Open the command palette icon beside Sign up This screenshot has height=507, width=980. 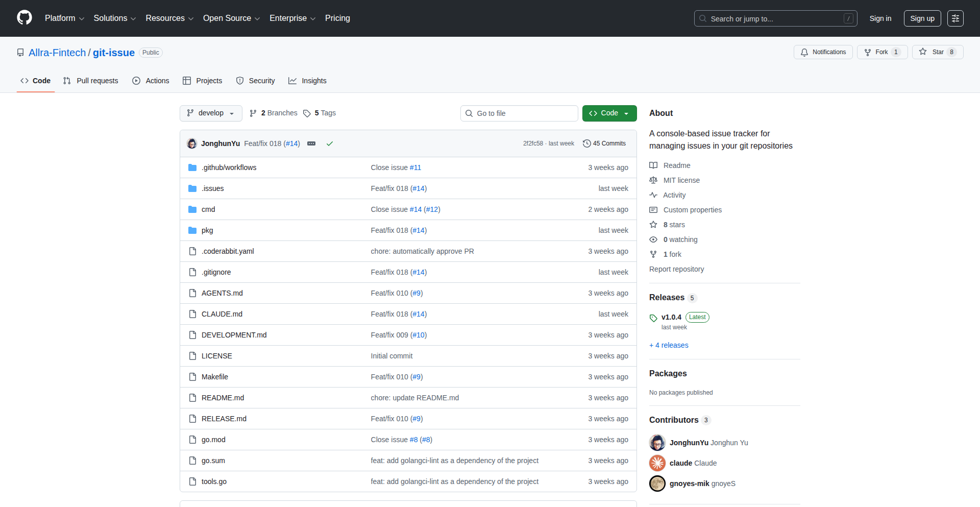tap(955, 18)
